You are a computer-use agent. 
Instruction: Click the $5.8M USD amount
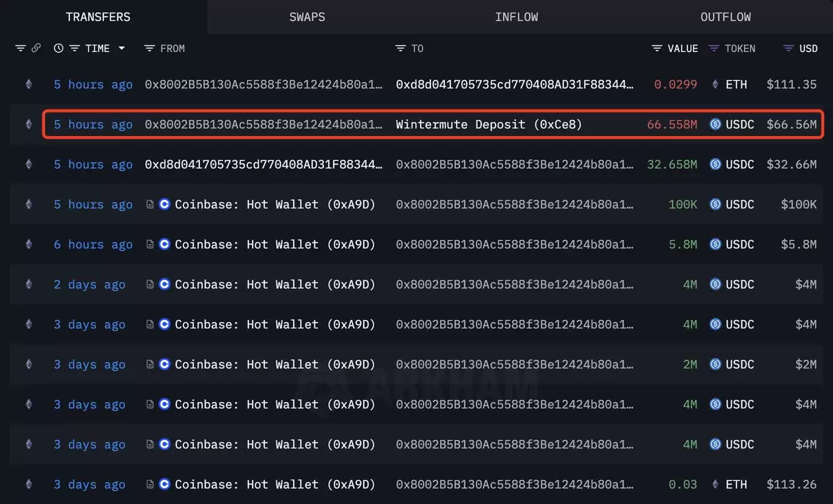[798, 244]
